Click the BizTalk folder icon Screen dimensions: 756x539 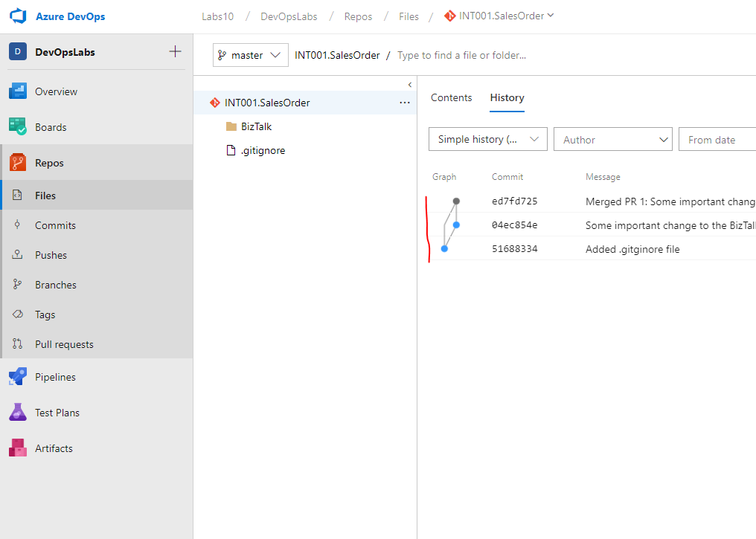[x=231, y=126]
